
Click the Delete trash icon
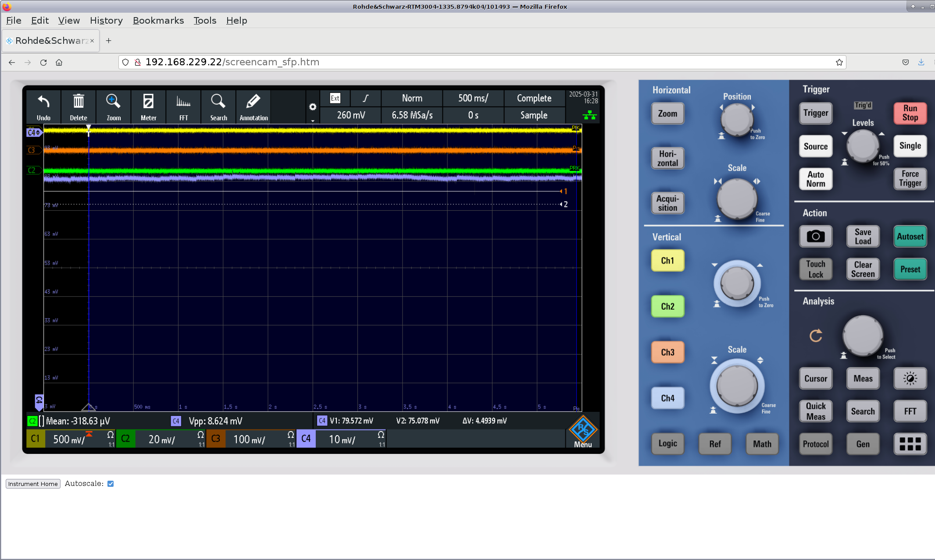79,106
